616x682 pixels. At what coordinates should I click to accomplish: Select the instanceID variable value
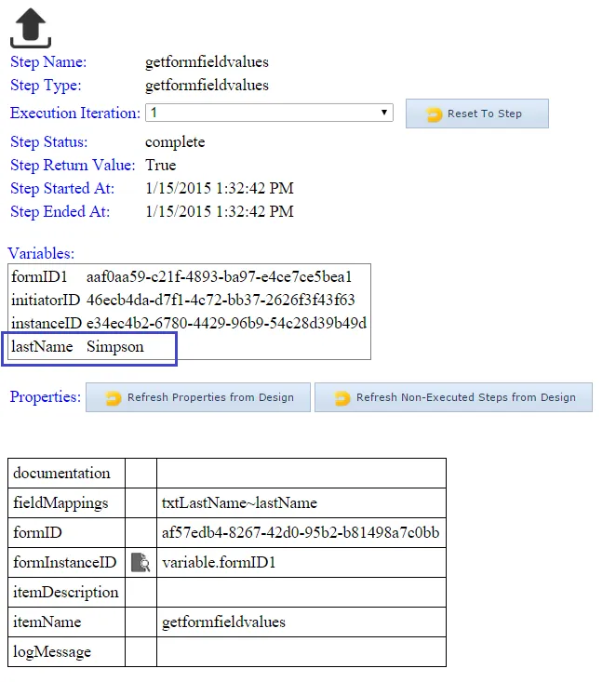(x=226, y=323)
